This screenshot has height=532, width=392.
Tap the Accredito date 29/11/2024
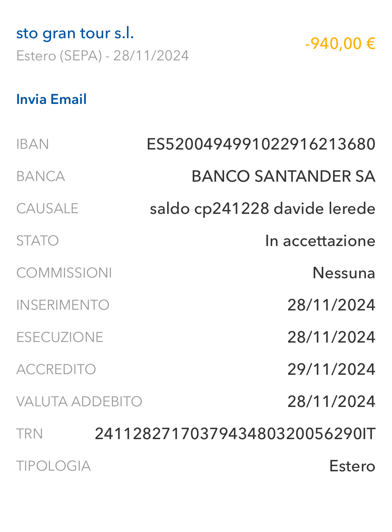331,369
